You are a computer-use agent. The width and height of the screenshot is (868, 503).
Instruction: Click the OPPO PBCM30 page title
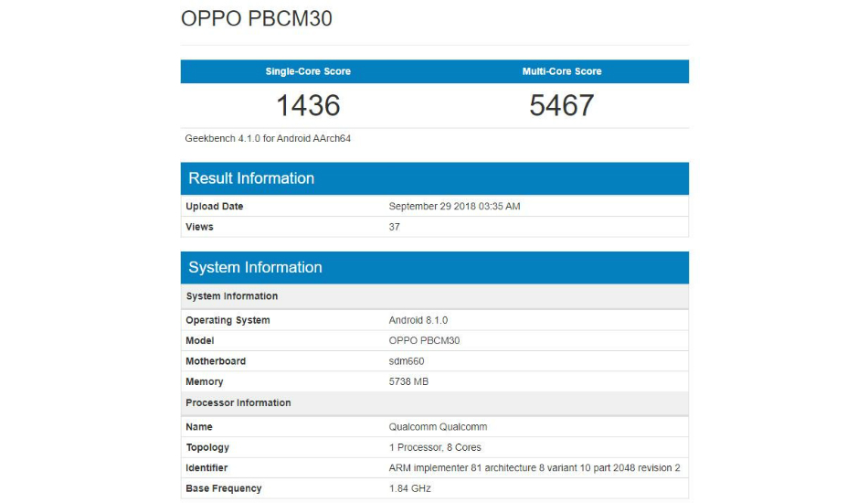[257, 19]
